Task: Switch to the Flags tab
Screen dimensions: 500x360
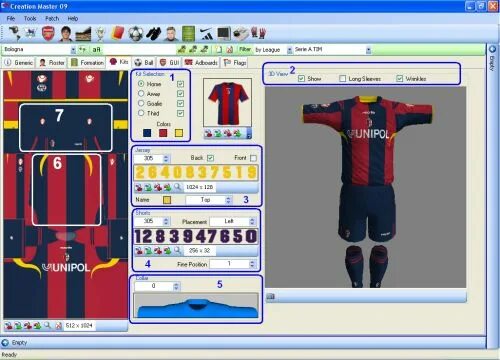Action: click(235, 63)
